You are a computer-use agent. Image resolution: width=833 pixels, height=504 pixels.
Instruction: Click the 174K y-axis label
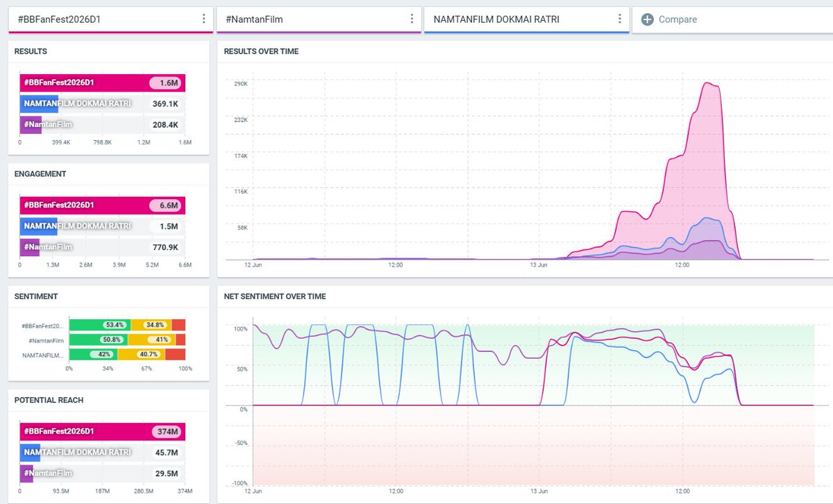[x=241, y=156]
